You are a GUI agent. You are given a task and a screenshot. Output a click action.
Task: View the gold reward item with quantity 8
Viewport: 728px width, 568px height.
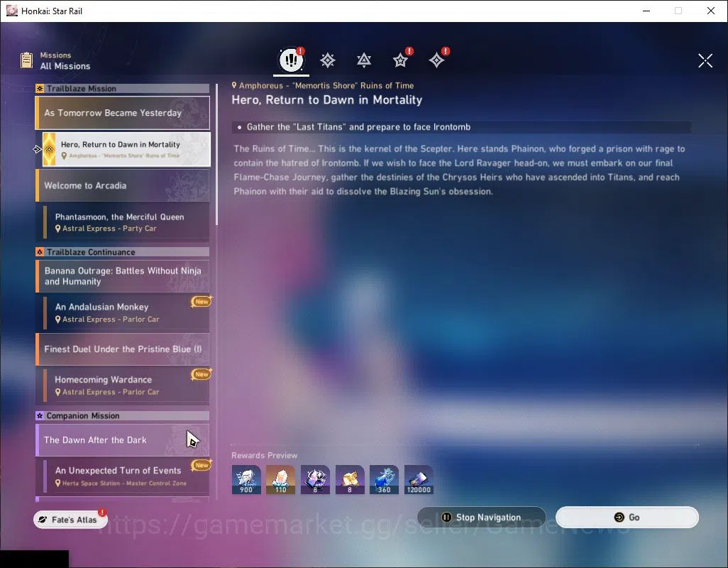coord(350,479)
